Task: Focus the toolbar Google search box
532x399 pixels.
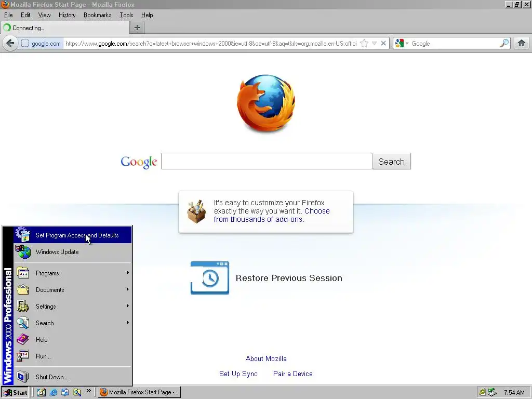Action: click(x=455, y=44)
